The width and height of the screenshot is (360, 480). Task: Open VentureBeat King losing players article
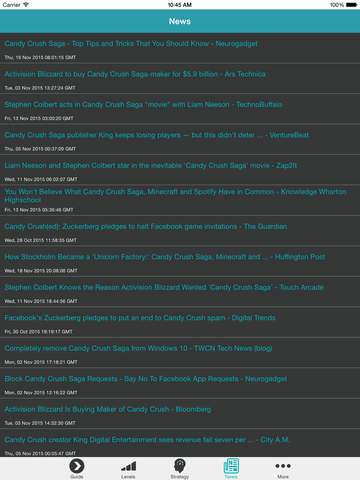pos(180,140)
